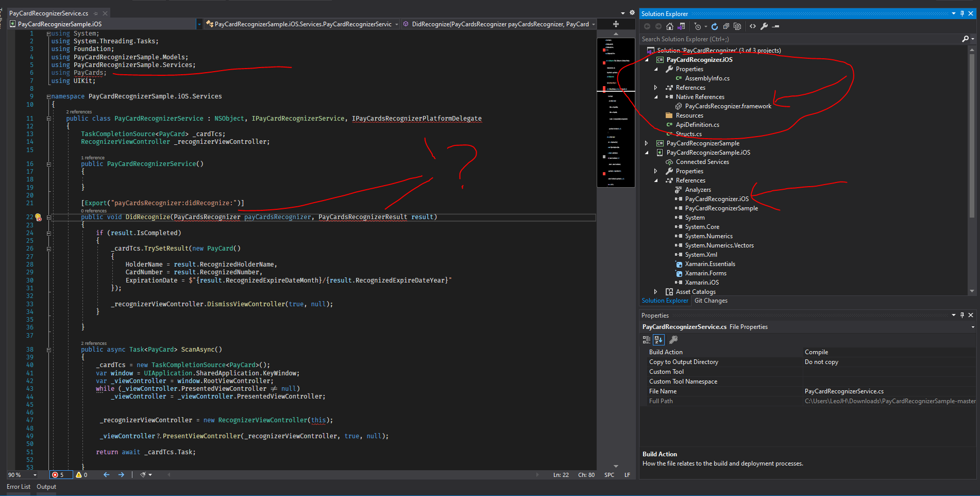Close the PayCardRecognizerService.cs tab

pyautogui.click(x=105, y=13)
